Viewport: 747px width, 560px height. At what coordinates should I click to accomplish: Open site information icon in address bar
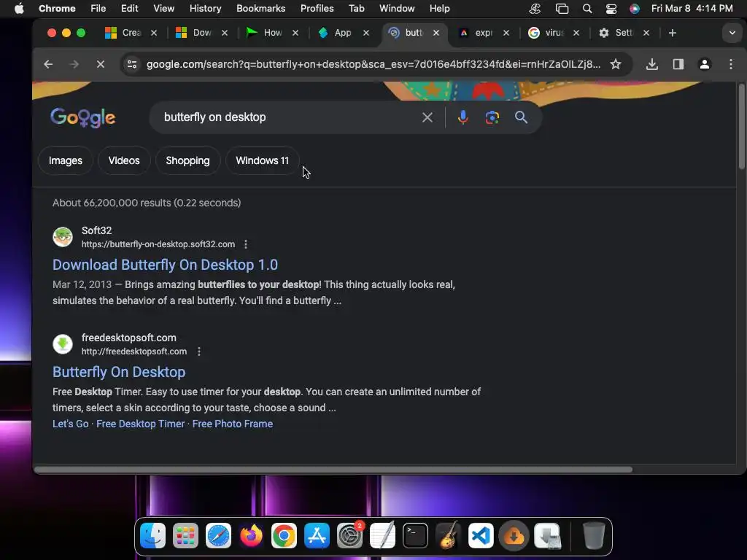(x=132, y=64)
